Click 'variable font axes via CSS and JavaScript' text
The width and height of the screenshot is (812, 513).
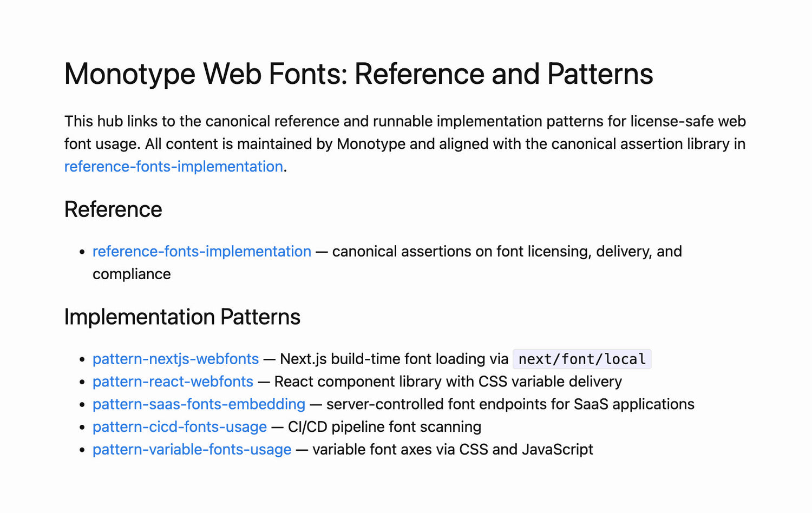(453, 450)
